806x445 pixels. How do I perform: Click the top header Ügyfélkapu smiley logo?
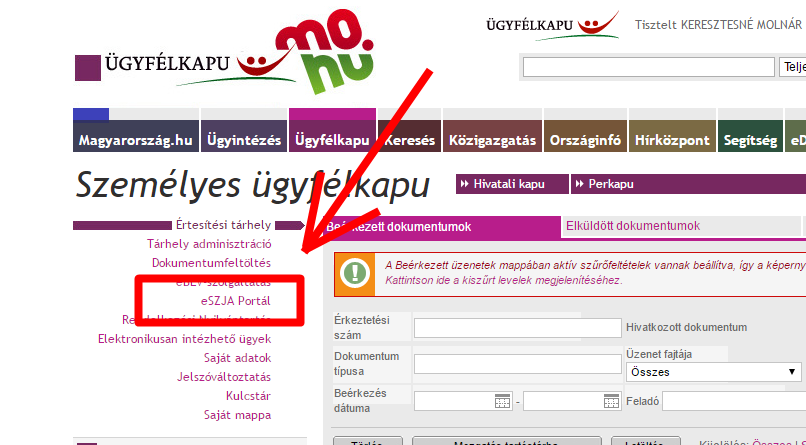tap(553, 25)
